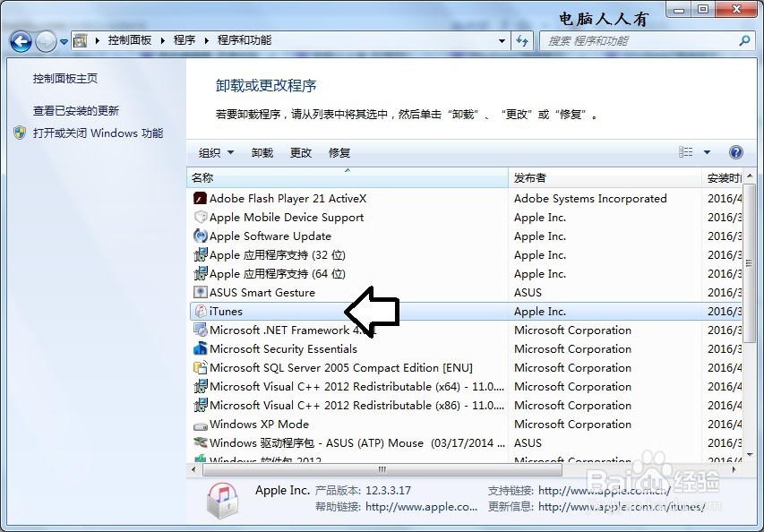This screenshot has width=764, height=532.
Task: Click the Apple Mobile Device Support icon
Action: (201, 217)
